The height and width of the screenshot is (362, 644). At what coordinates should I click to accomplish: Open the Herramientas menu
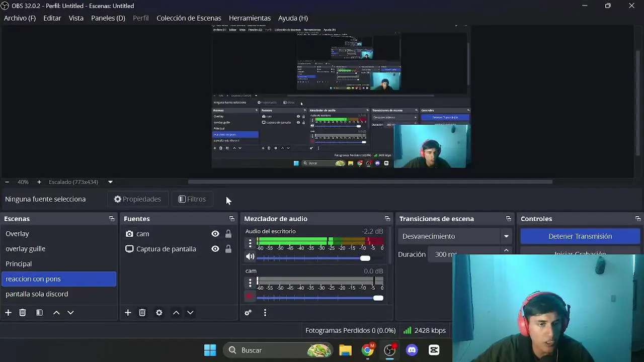pyautogui.click(x=250, y=18)
